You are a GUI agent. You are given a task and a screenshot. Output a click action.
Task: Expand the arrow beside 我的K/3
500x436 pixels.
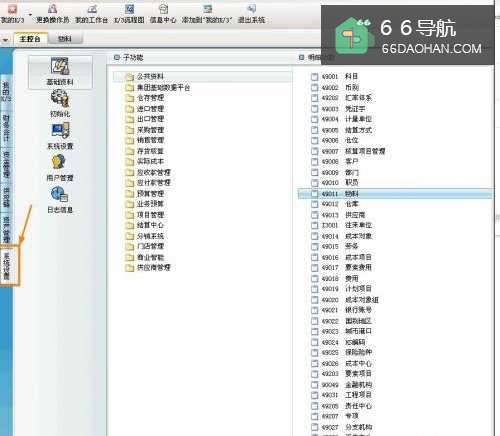(x=30, y=15)
